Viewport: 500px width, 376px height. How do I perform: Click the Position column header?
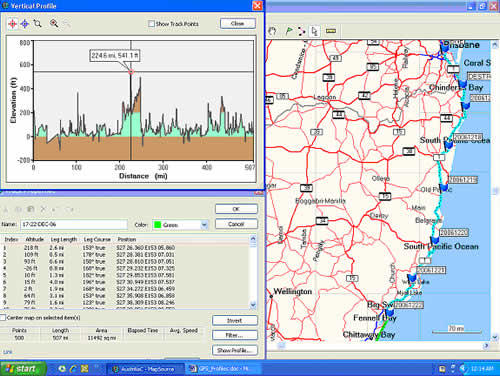[x=127, y=239]
